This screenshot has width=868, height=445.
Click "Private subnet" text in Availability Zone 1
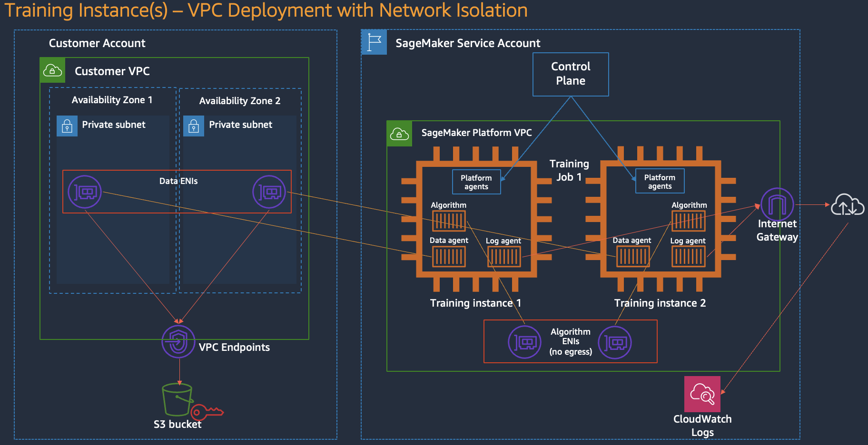pos(114,125)
